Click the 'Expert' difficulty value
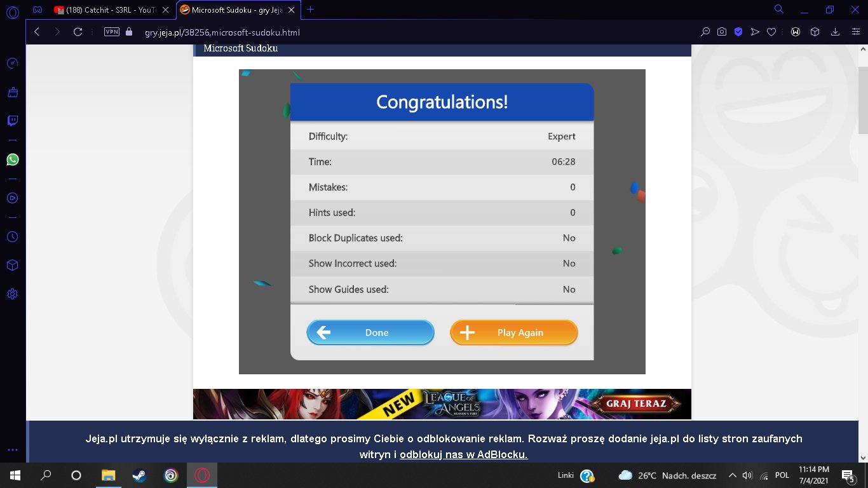The image size is (868, 488). pyautogui.click(x=562, y=136)
